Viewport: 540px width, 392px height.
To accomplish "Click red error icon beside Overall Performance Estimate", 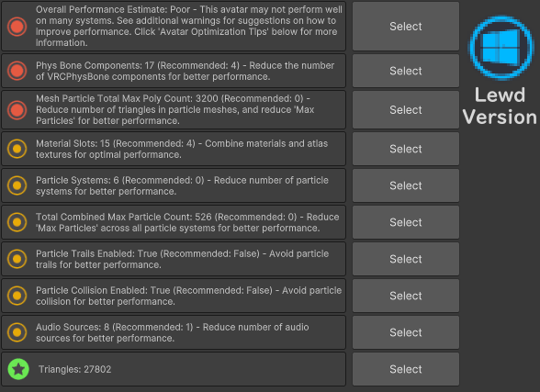I will click(x=17, y=27).
